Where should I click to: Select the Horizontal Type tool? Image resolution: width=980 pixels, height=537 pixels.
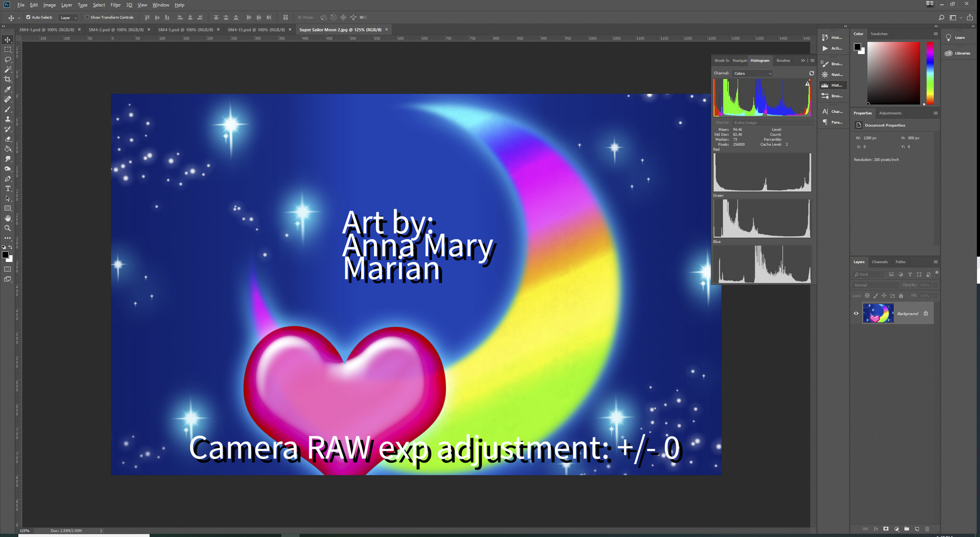[x=7, y=189]
